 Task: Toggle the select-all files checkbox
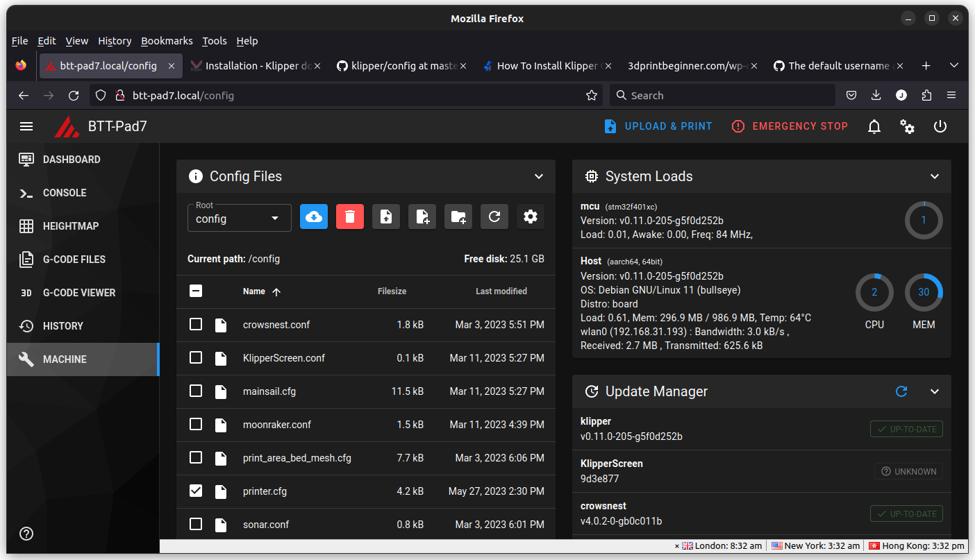[196, 291]
